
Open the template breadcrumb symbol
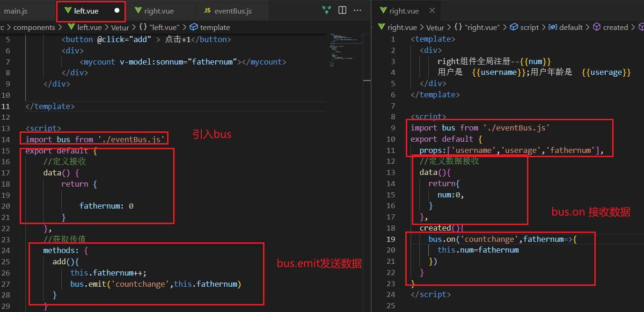(x=210, y=27)
